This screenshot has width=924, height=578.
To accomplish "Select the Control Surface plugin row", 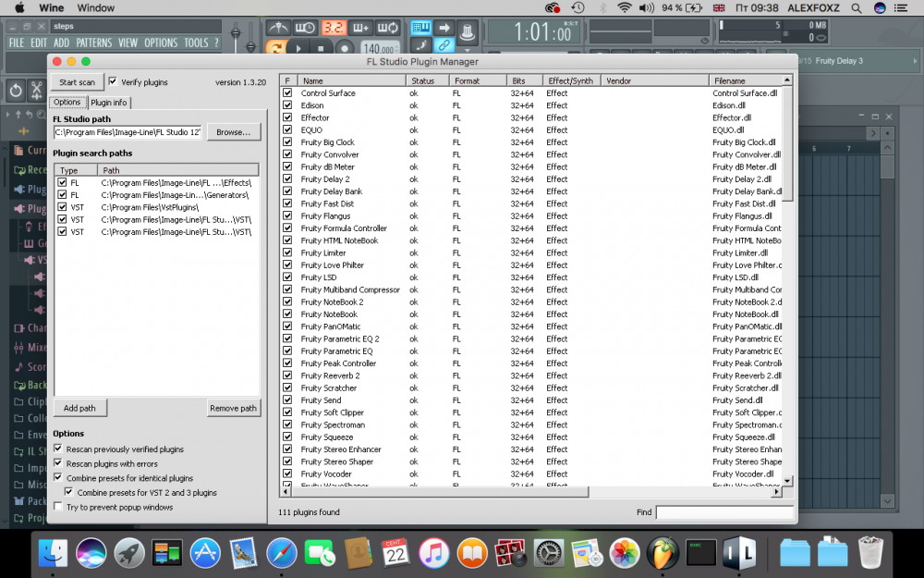I will (531, 93).
